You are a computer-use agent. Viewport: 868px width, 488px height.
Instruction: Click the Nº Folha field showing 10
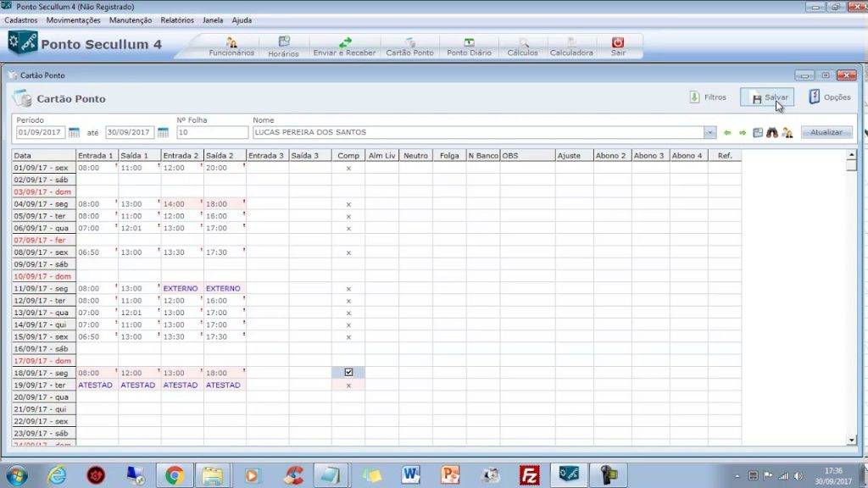click(x=212, y=133)
